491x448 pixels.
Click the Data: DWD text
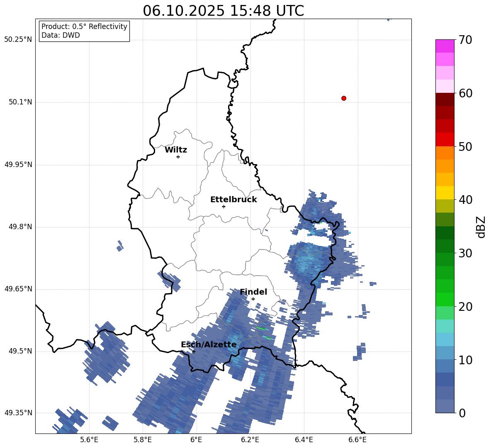point(61,35)
